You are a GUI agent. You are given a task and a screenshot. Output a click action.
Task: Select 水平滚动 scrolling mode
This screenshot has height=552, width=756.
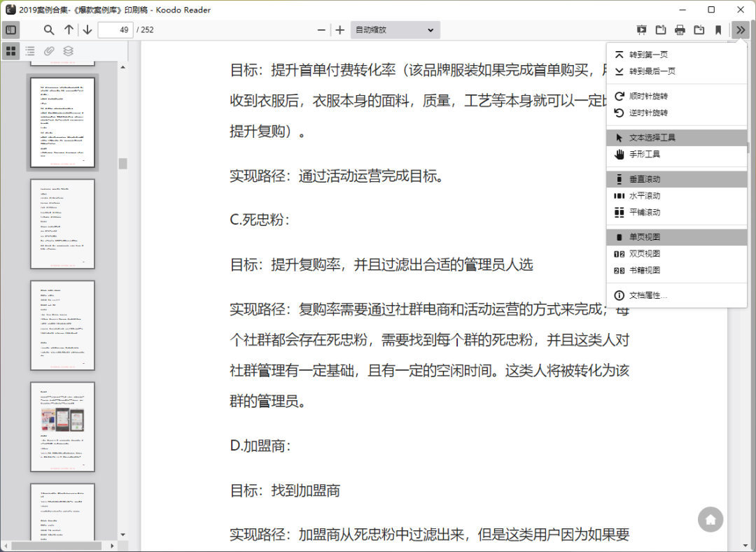coord(644,196)
